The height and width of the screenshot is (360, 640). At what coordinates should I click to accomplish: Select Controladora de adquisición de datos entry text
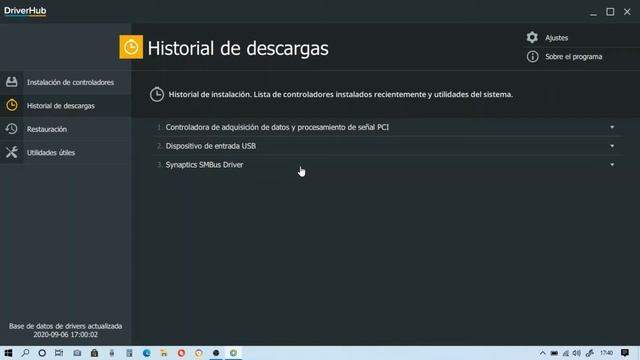tap(277, 127)
